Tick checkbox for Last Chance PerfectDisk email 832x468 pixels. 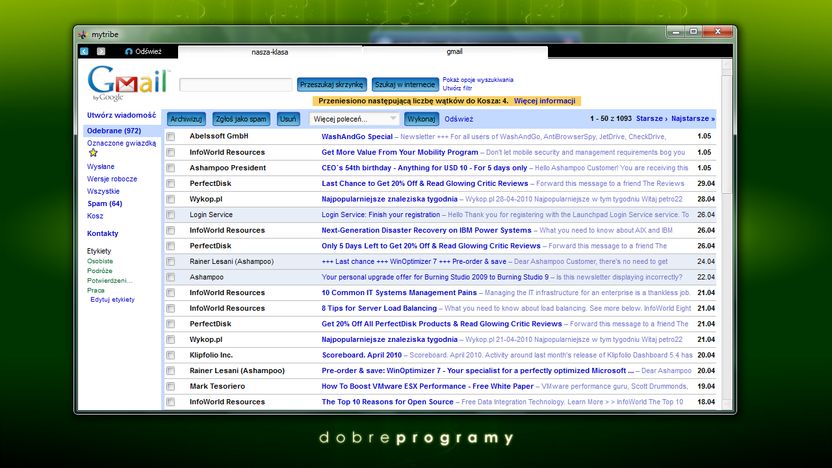click(171, 184)
